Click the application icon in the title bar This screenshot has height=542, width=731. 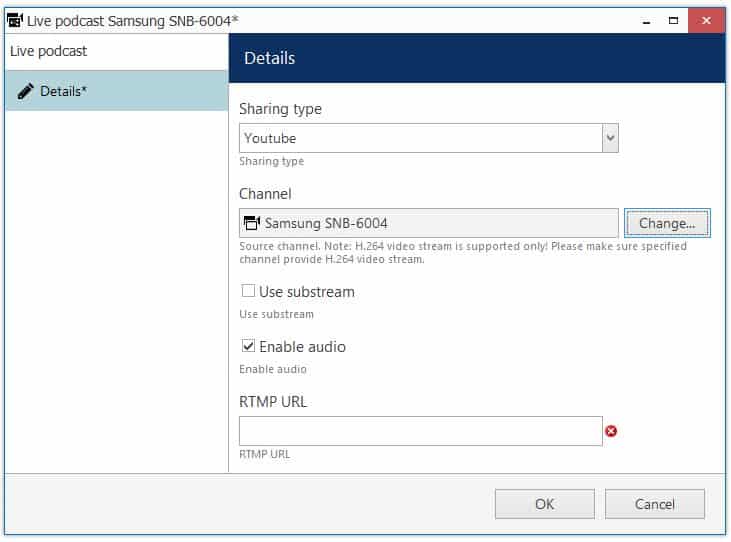click(x=15, y=20)
